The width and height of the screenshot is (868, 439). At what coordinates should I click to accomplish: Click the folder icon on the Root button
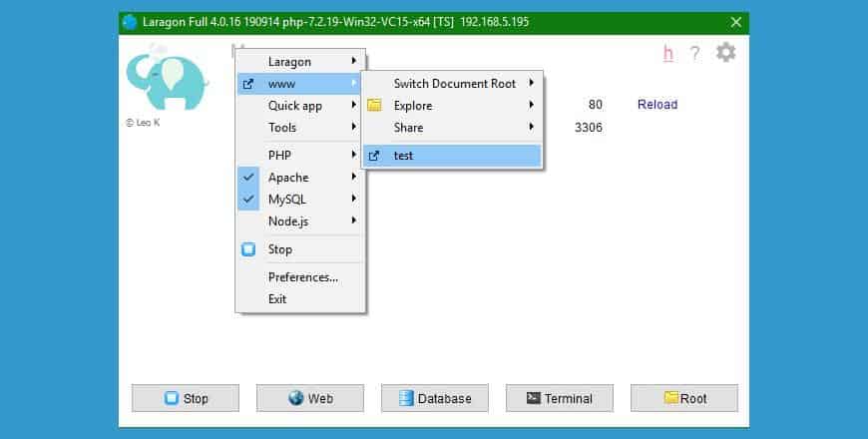coord(670,397)
